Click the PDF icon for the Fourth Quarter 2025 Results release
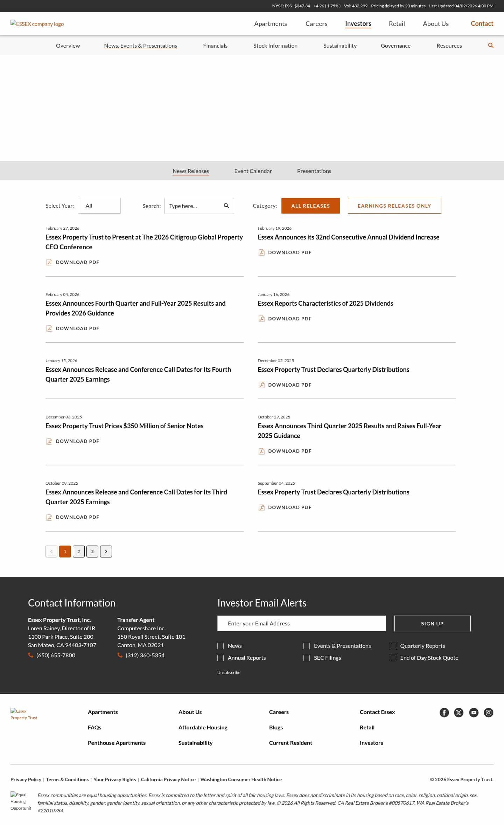This screenshot has height=825, width=504. tap(49, 328)
